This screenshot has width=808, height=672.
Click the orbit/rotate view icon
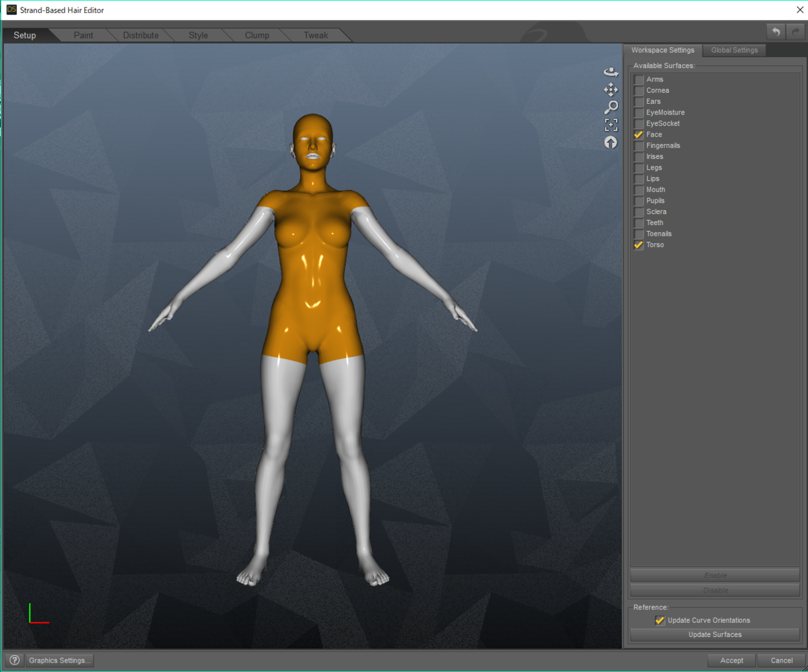(x=611, y=71)
